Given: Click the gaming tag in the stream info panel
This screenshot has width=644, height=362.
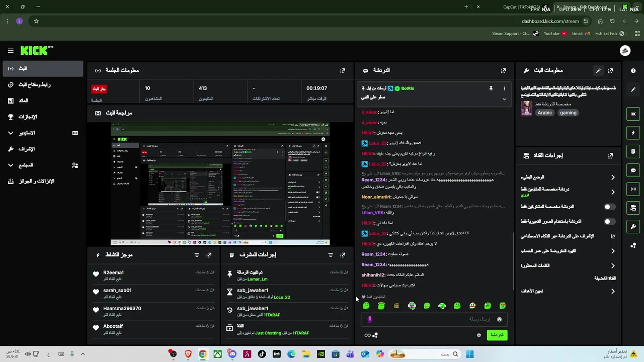Looking at the screenshot, I should pyautogui.click(x=568, y=113).
